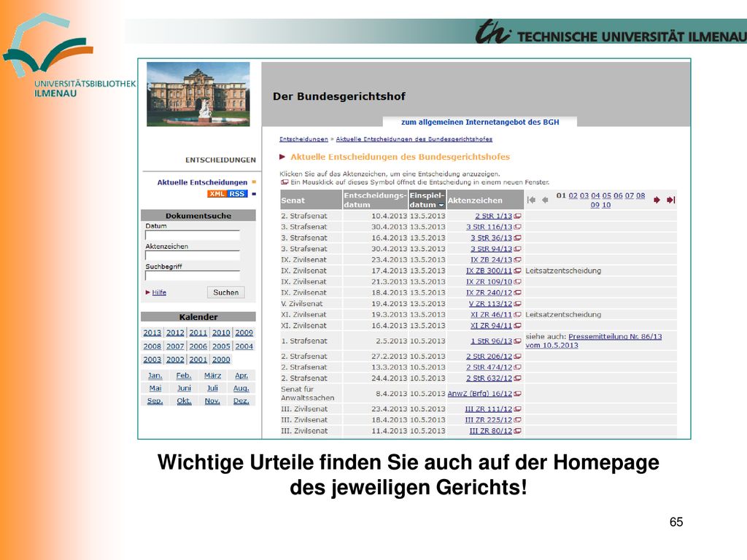
Task: Open decision 2 StR 1/13 link
Action: 494,216
